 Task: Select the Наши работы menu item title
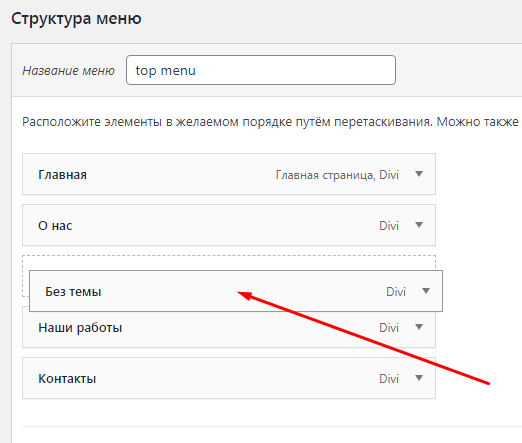(80, 328)
